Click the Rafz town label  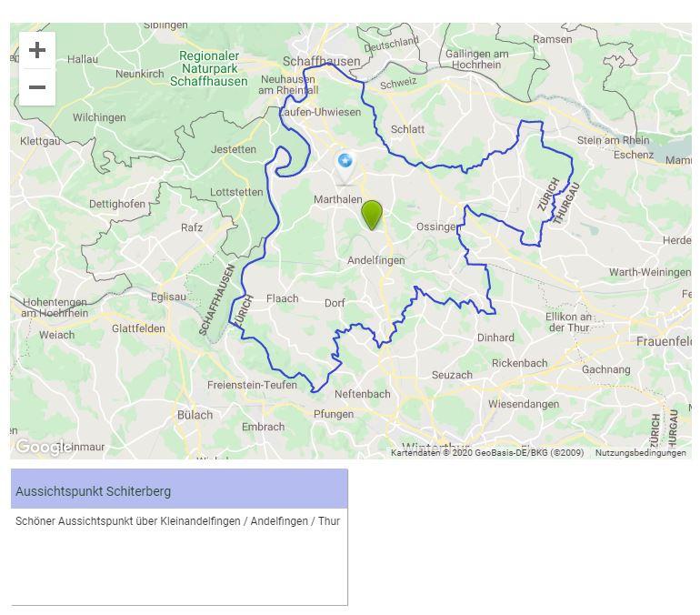click(192, 227)
